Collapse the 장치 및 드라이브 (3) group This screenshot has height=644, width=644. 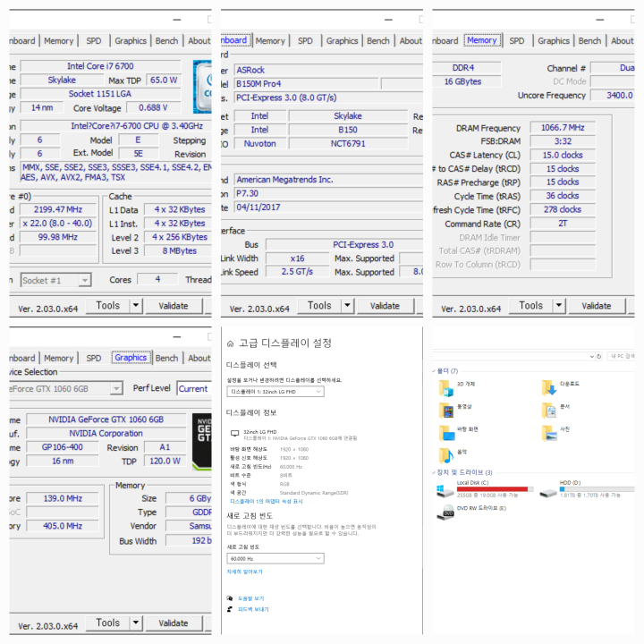[434, 472]
